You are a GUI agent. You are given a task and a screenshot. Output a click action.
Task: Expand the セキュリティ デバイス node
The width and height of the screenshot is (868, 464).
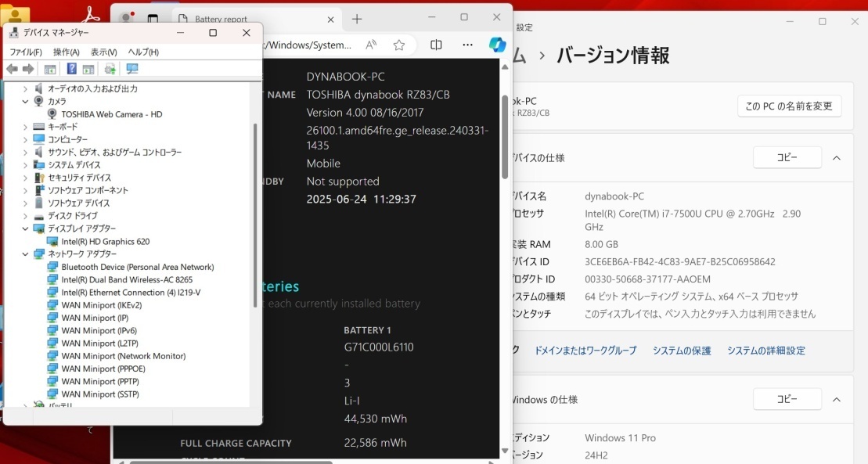pyautogui.click(x=25, y=178)
